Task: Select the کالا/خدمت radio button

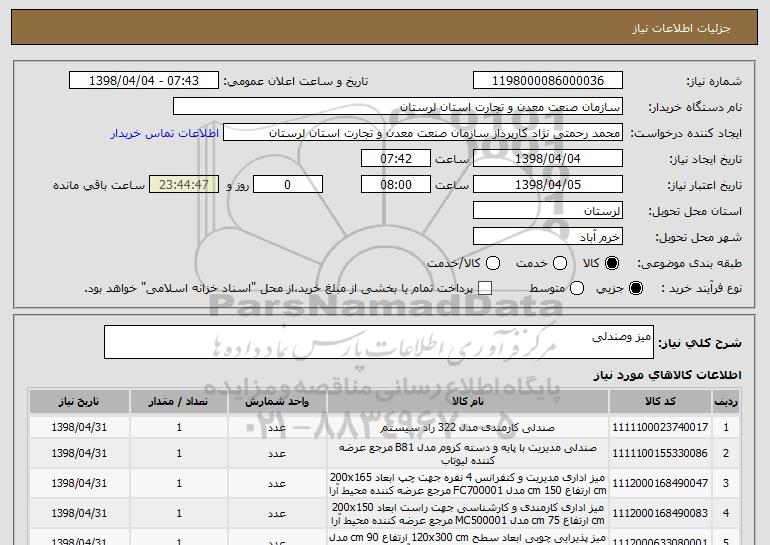Action: click(x=493, y=263)
